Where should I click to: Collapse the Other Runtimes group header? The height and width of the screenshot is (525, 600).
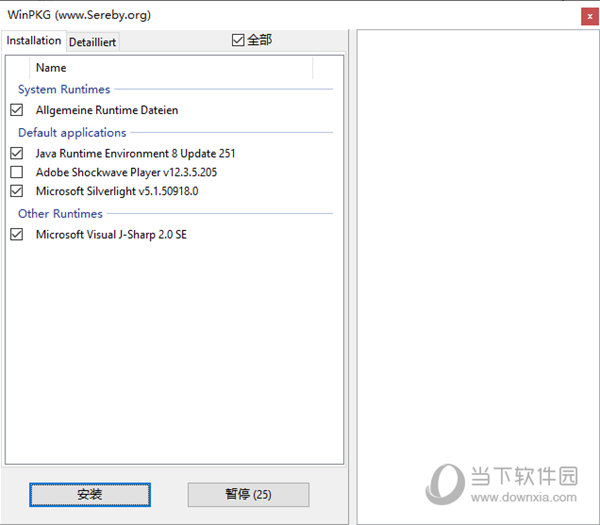[x=60, y=213]
